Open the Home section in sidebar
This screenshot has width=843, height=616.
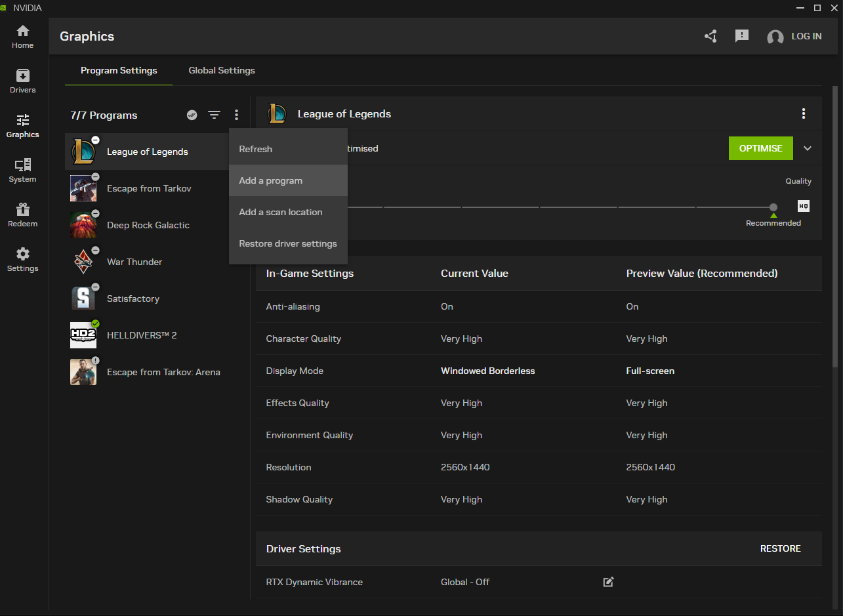[x=23, y=37]
